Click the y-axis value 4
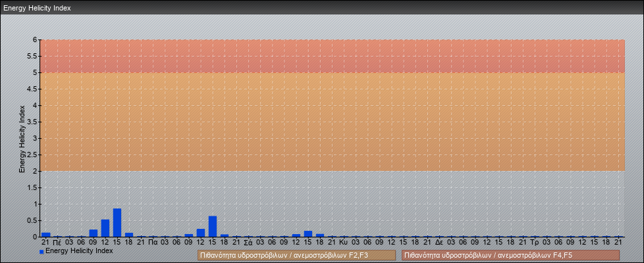644x263 pixels. [x=36, y=105]
